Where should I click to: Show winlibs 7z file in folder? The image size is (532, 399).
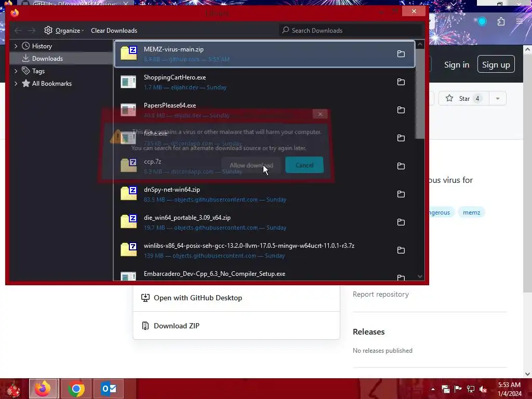(401, 250)
